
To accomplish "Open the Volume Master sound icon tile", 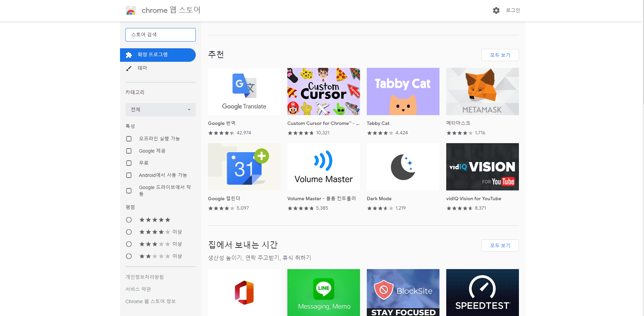I will pos(324,167).
